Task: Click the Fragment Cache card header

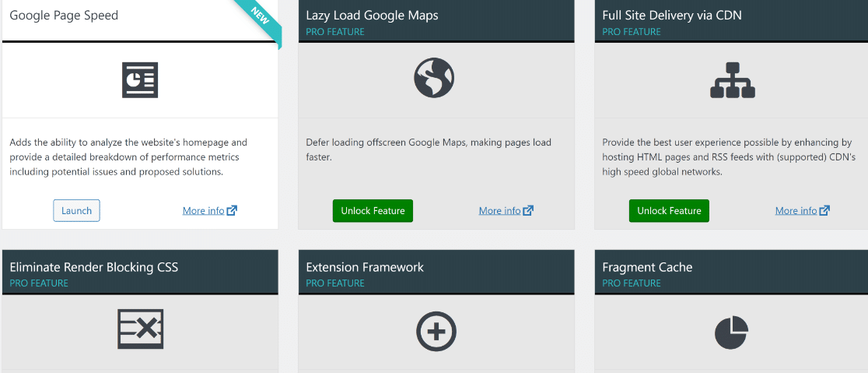Action: point(731,272)
